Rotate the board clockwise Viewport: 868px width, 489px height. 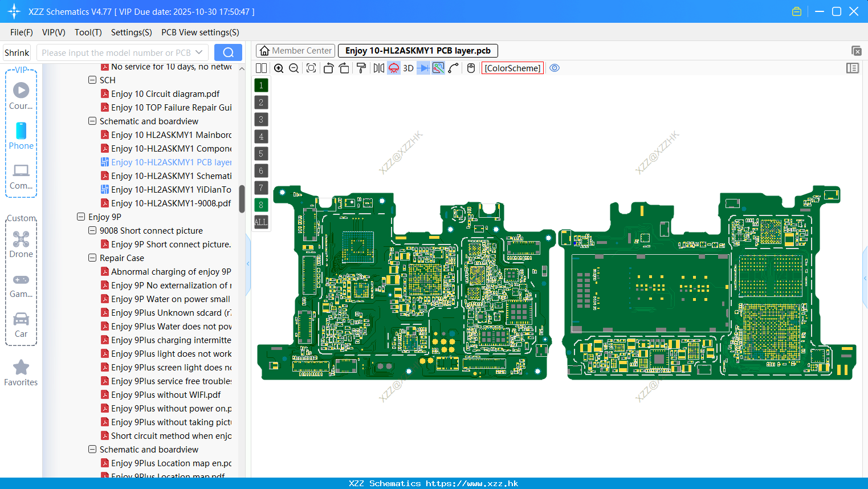tap(344, 68)
